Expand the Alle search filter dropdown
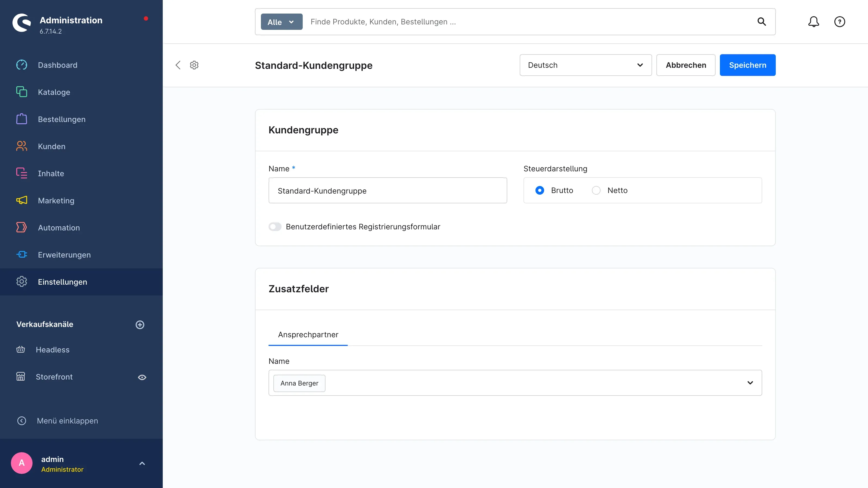Screen dimensions: 868x488 point(281,22)
